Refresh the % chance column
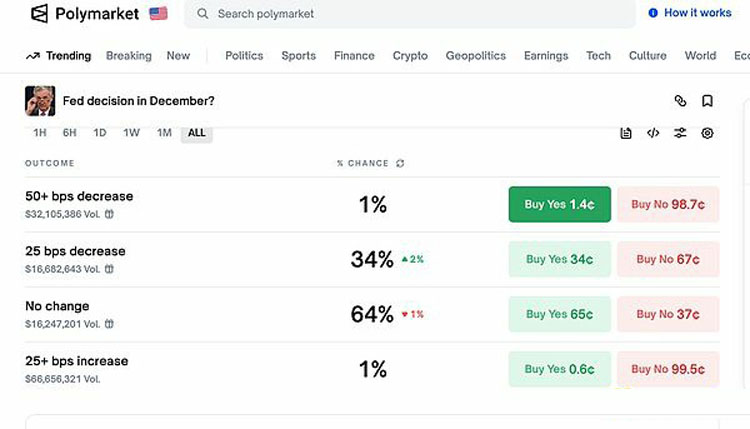The image size is (750, 429). [x=400, y=163]
